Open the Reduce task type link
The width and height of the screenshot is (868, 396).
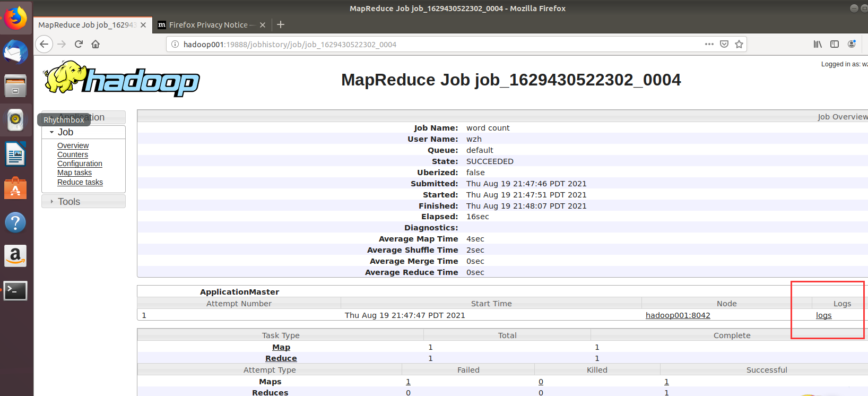tap(281, 358)
